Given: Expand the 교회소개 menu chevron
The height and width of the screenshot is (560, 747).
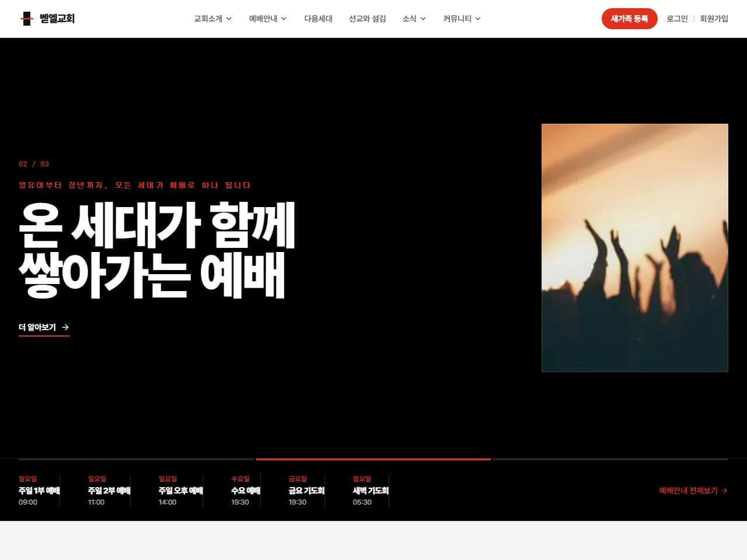Looking at the screenshot, I should click(x=229, y=19).
